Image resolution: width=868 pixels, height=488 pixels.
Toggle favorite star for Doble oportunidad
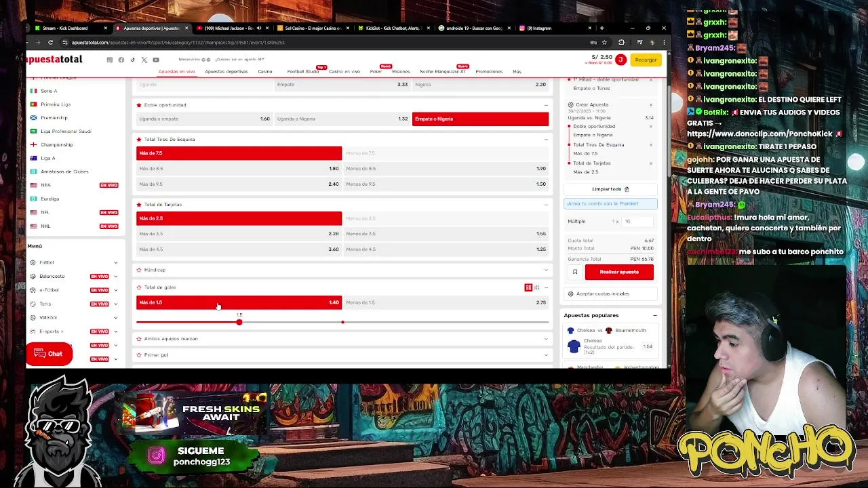point(139,105)
